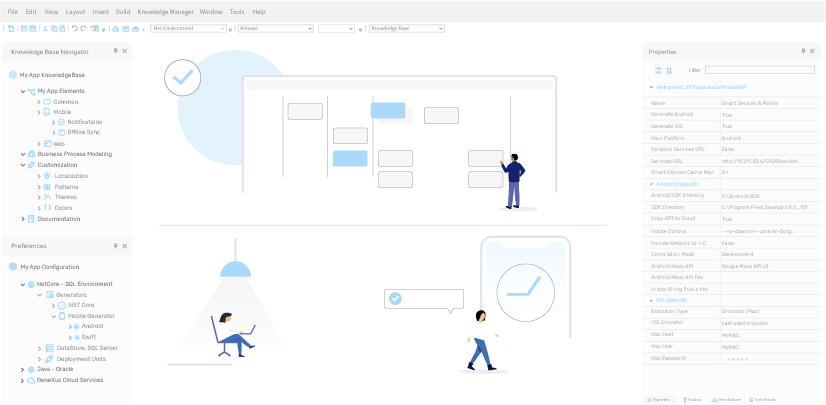
Task: Switch to the Toolbox tab at bottom
Action: pos(694,399)
